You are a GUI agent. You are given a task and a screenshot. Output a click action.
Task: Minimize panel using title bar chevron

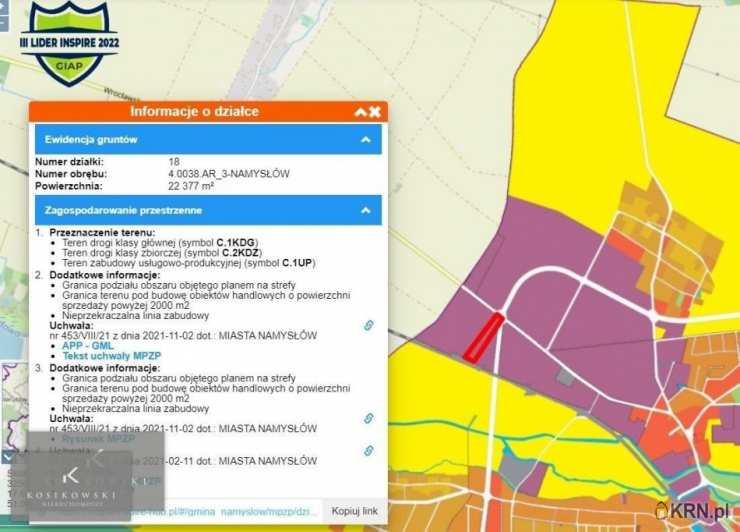coord(360,112)
